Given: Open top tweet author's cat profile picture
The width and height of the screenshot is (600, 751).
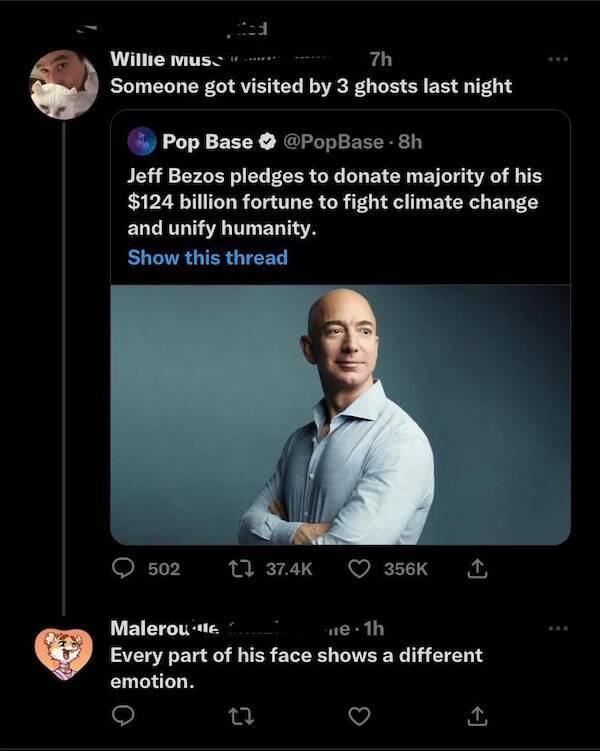Looking at the screenshot, I should [64, 85].
